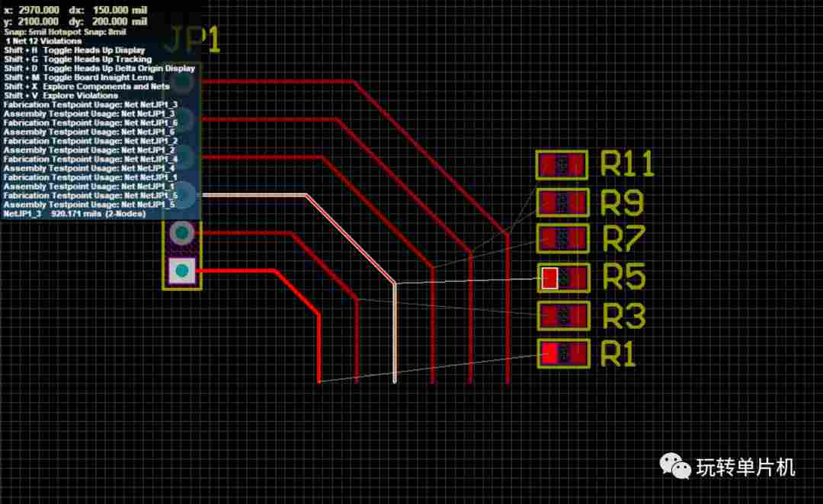Click the highlighted left pad of R5
This screenshot has width=823, height=504.
pyautogui.click(x=549, y=278)
